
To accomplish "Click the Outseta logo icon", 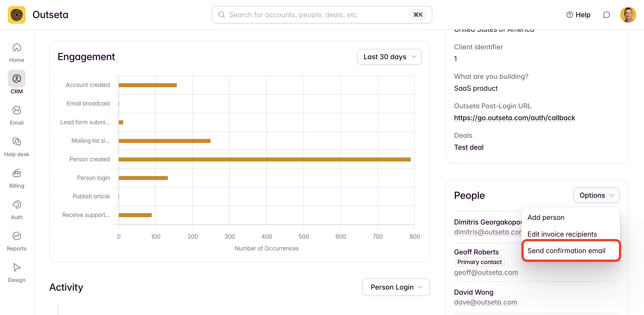I will (x=17, y=15).
